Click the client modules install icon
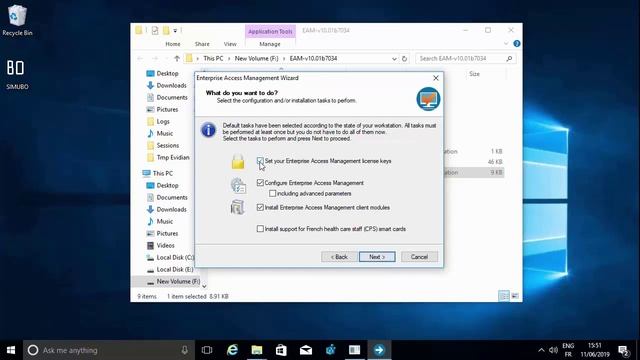The height and width of the screenshot is (360, 640). [x=237, y=207]
